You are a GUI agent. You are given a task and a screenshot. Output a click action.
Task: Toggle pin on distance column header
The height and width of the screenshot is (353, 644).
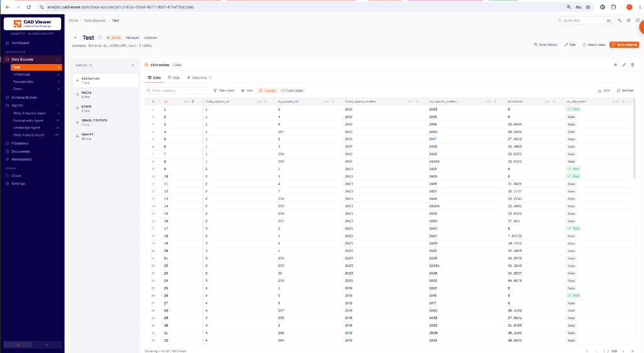553,101
